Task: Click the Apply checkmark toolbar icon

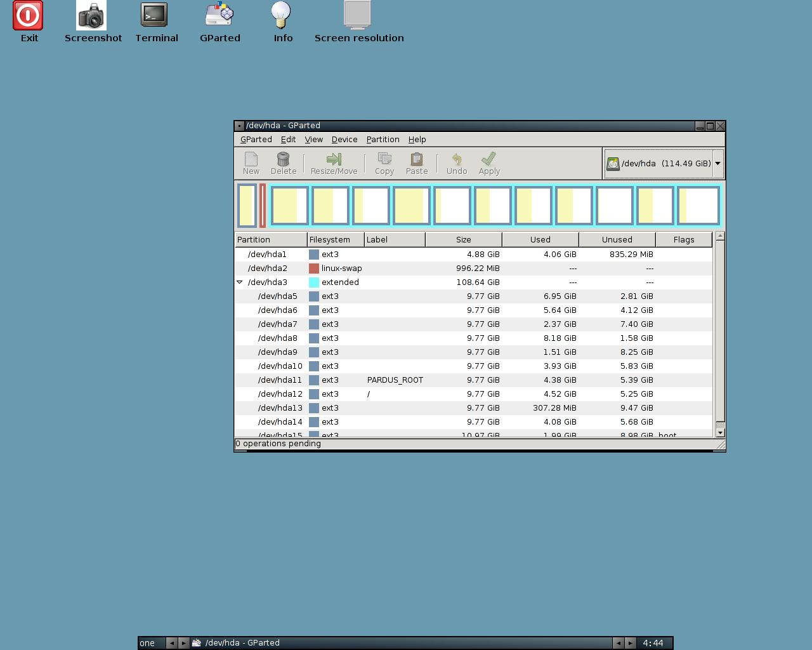Action: (489, 163)
